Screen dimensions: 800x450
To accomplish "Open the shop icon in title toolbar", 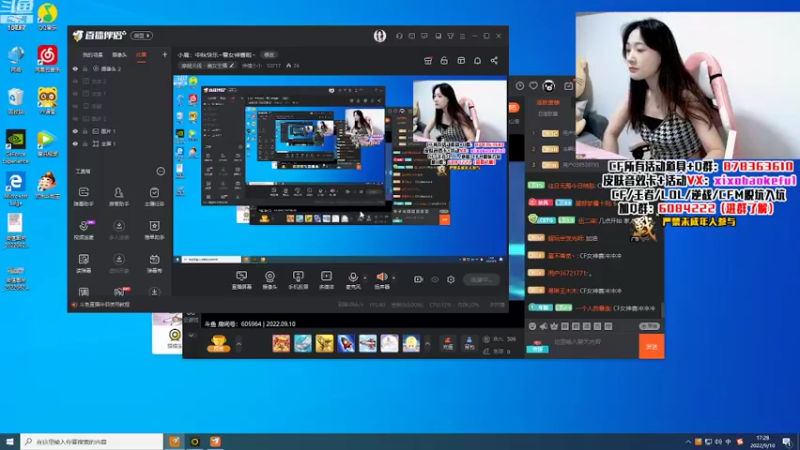I will click(x=428, y=61).
